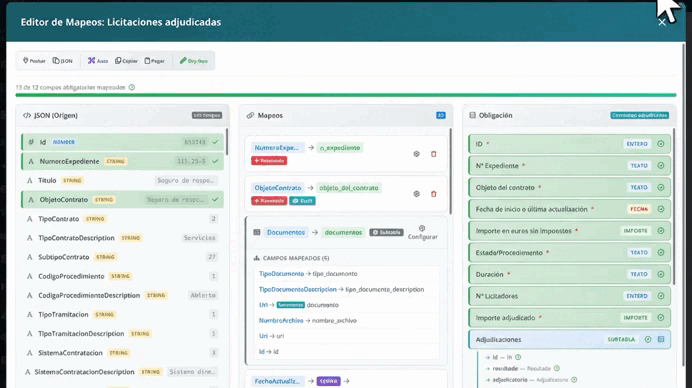Click the check icon on Estado/Procedimiento row
This screenshot has width=692, height=388.
[x=661, y=252]
